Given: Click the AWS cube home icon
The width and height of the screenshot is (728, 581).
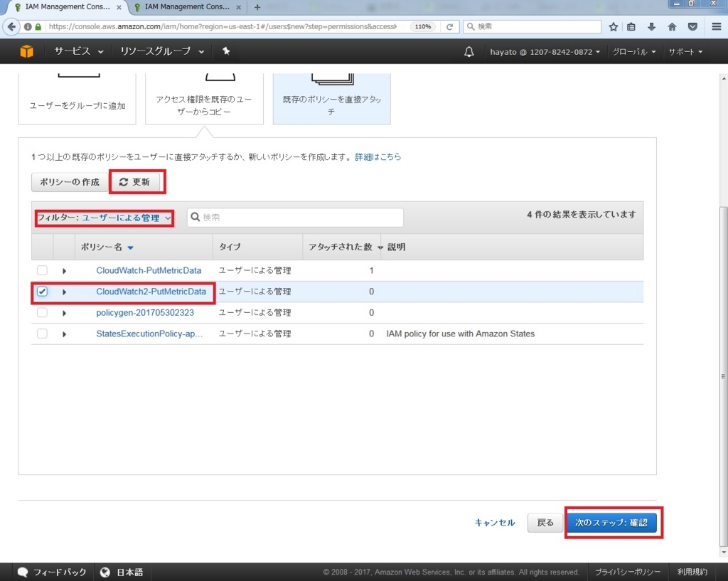Looking at the screenshot, I should (26, 51).
